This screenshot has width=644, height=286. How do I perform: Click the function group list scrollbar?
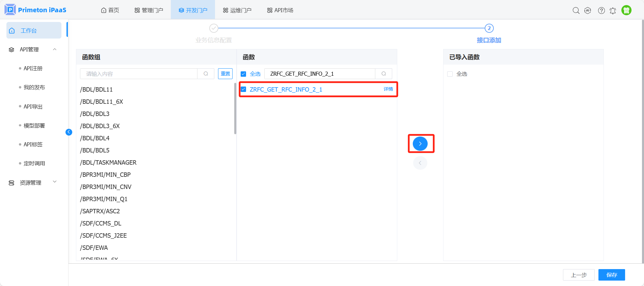pyautogui.click(x=235, y=108)
